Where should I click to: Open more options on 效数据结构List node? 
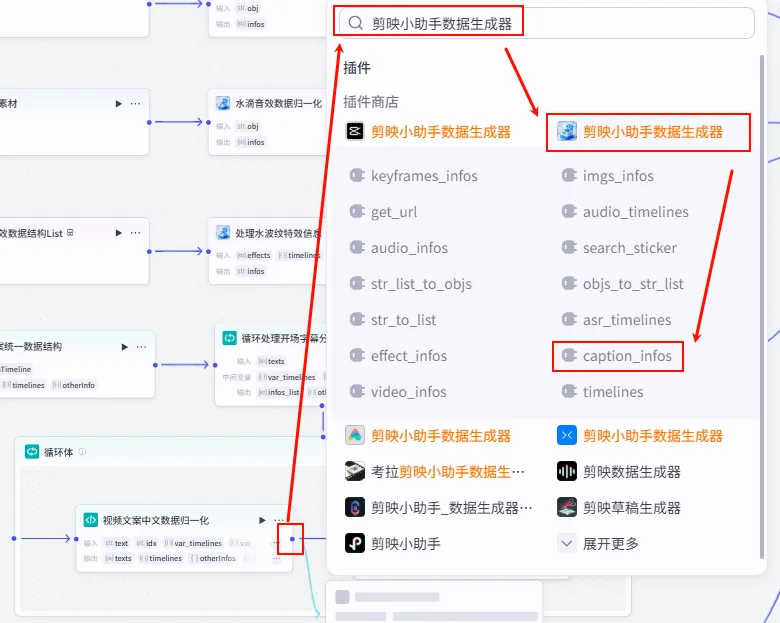click(135, 233)
